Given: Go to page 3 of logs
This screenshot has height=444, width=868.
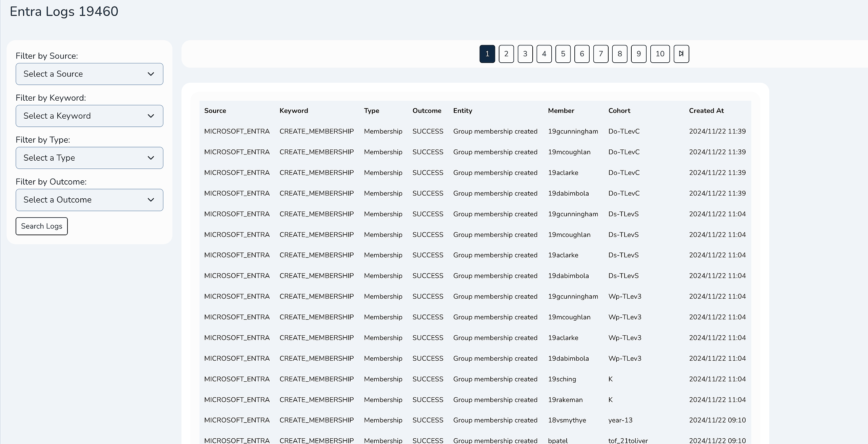Looking at the screenshot, I should click(x=525, y=54).
